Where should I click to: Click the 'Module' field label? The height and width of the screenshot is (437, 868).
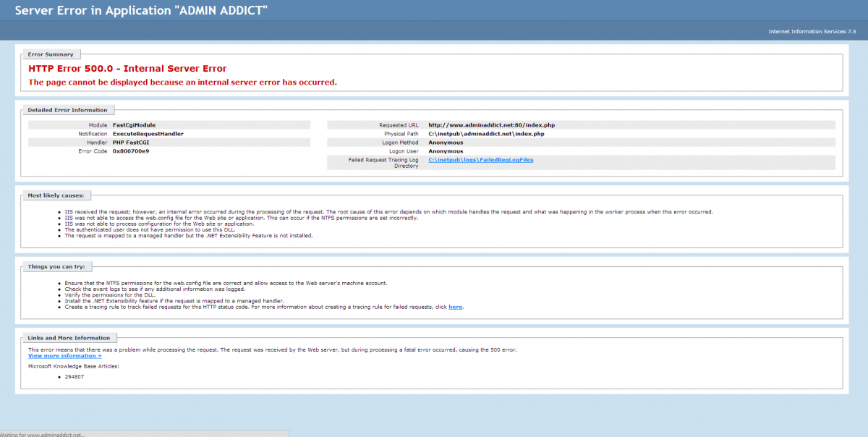click(x=98, y=124)
